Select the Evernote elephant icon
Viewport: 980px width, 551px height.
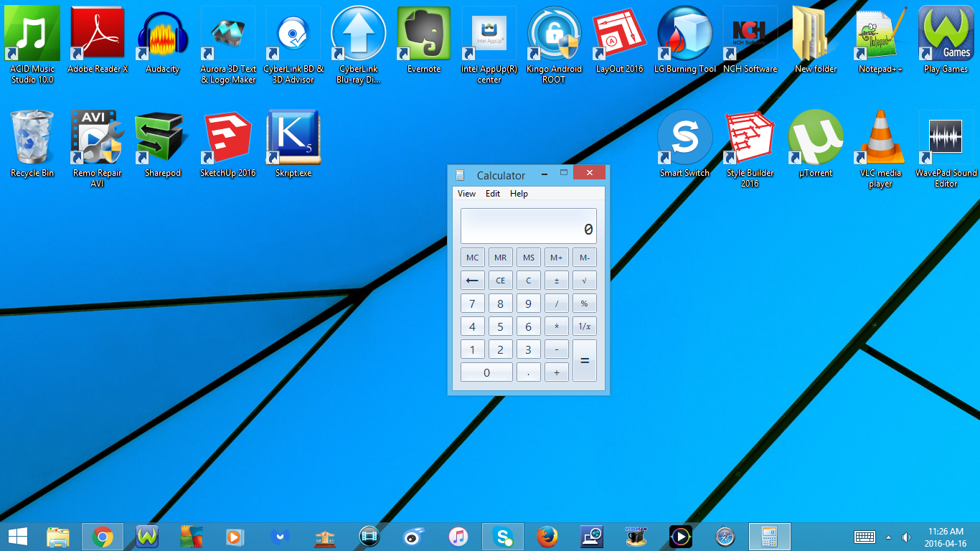click(424, 34)
